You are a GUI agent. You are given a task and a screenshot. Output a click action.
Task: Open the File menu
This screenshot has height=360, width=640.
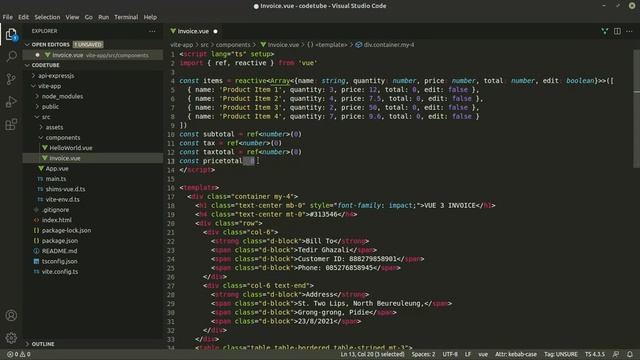pyautogui.click(x=8, y=17)
